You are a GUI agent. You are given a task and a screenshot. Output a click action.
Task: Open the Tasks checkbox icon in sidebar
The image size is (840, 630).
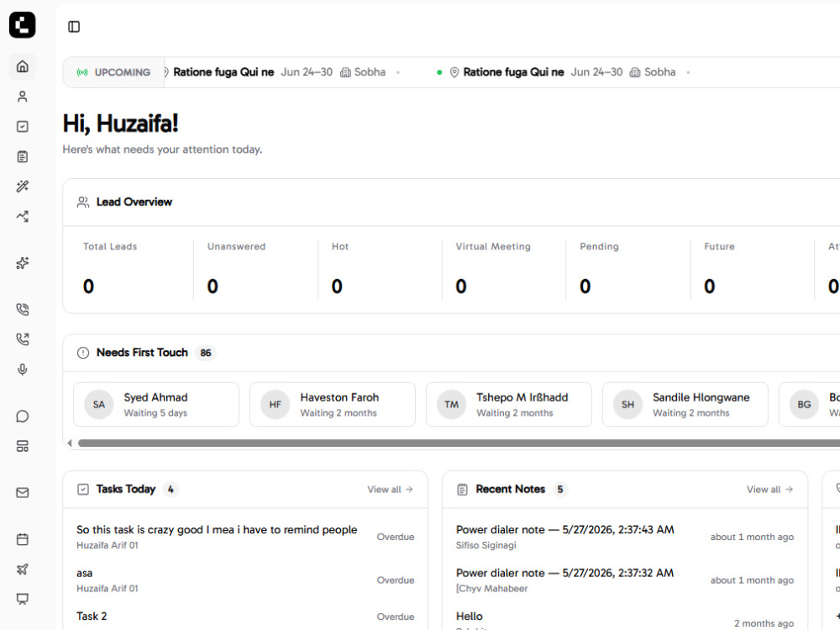tap(23, 127)
